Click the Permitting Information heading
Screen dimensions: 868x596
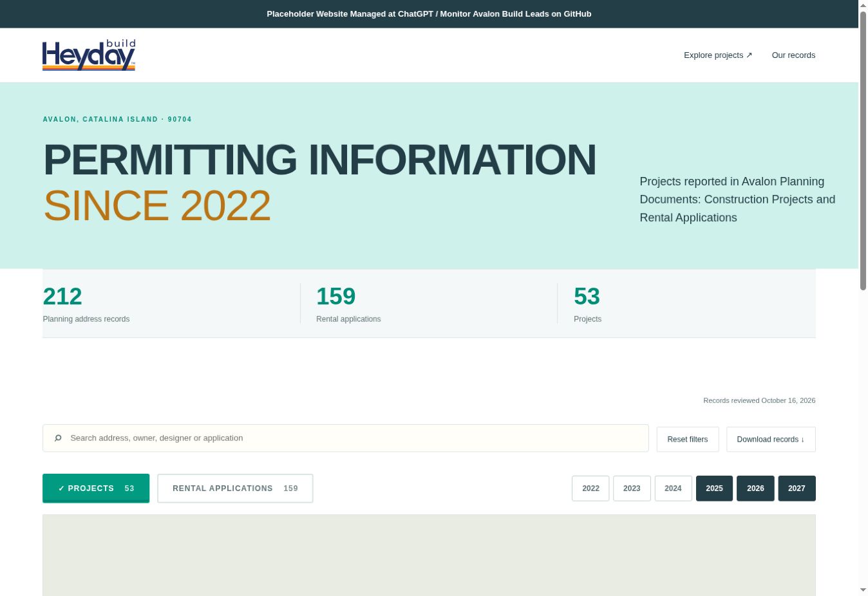(319, 160)
